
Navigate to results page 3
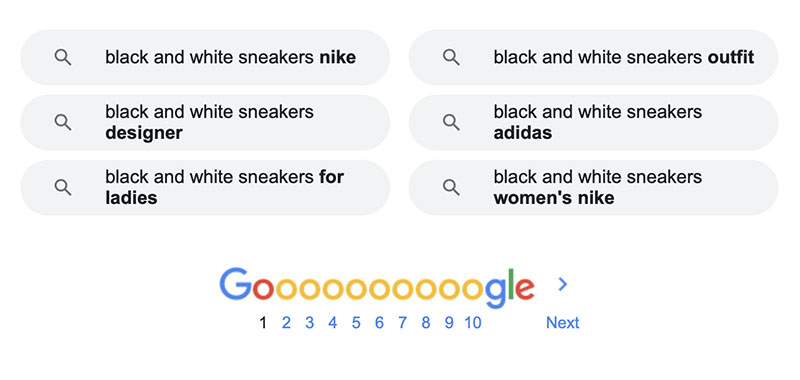click(x=310, y=323)
